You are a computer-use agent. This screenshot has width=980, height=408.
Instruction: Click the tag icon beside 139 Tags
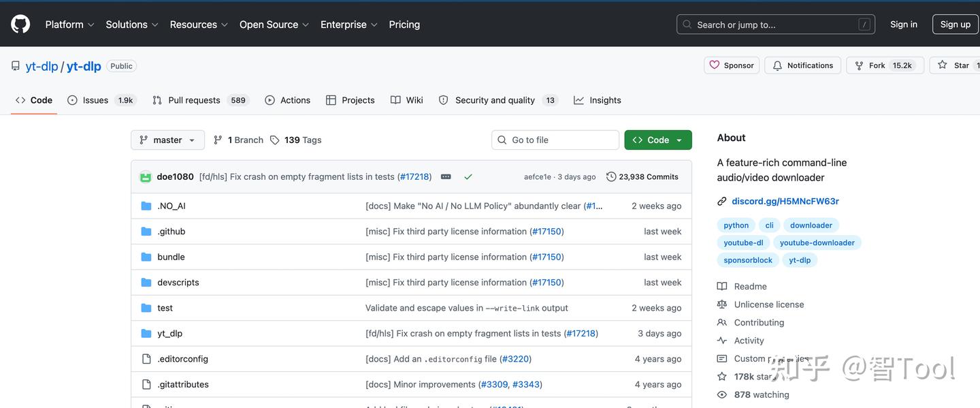(275, 140)
